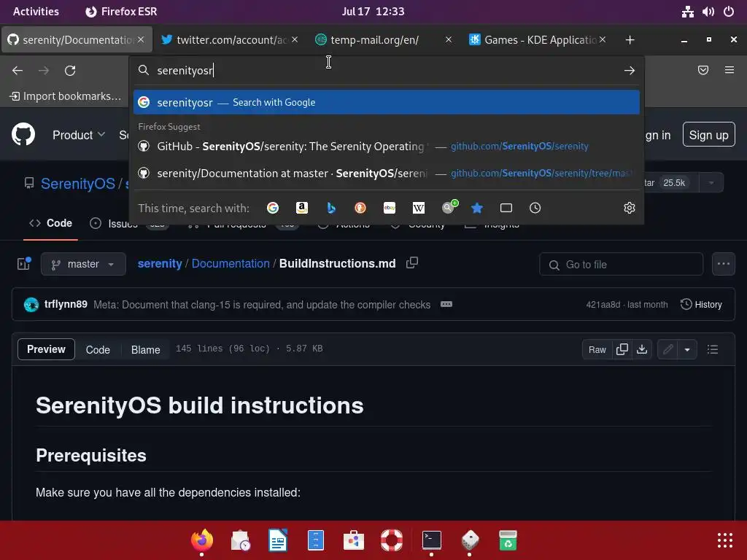Open system volume indicator
The width and height of the screenshot is (747, 560).
(708, 12)
